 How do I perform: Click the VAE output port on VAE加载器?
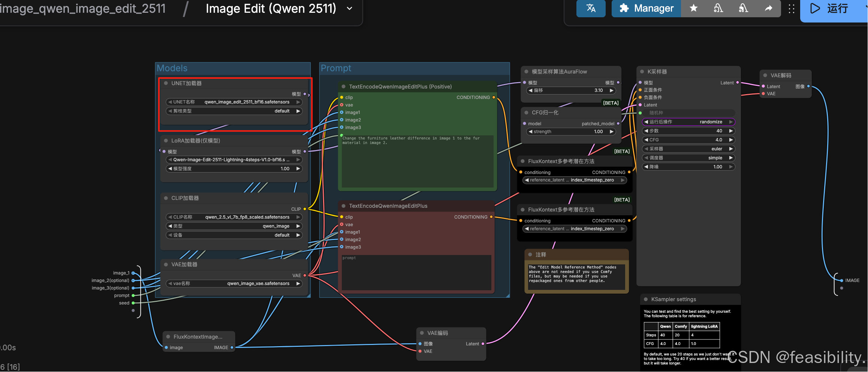[305, 276]
